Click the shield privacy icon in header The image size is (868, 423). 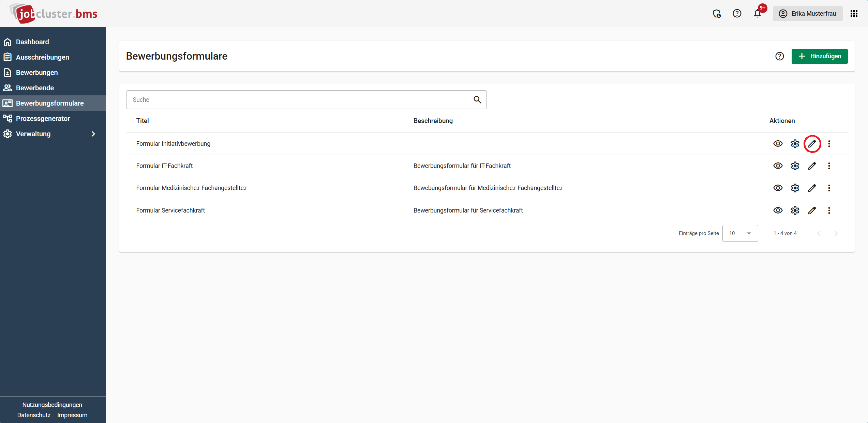click(717, 14)
